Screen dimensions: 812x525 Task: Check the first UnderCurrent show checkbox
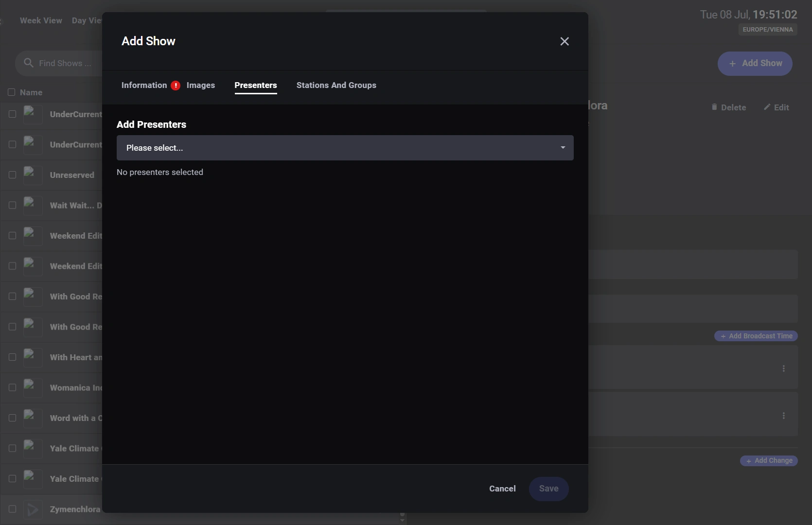point(13,114)
